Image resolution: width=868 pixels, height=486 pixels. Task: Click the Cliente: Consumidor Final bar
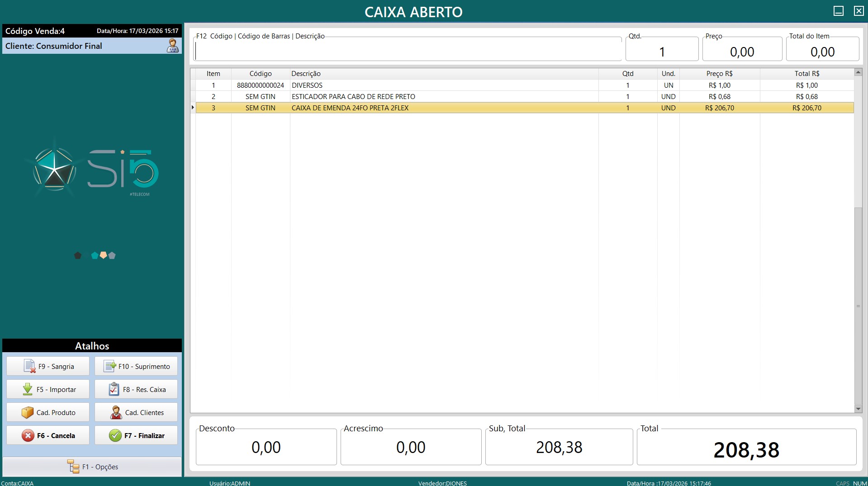92,46
